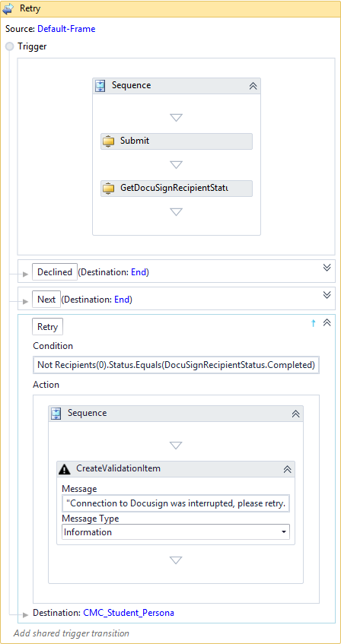This screenshot has width=341, height=644.
Task: Click the Trigger circle marker
Action: click(x=9, y=46)
